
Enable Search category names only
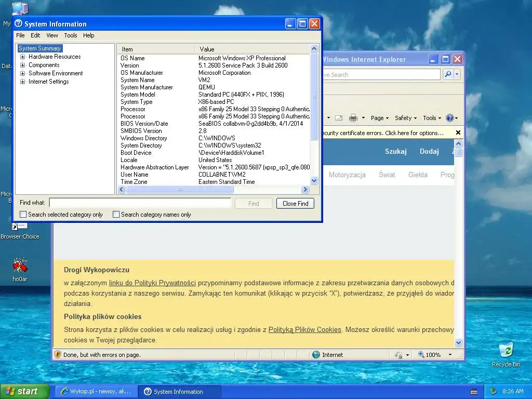click(116, 215)
